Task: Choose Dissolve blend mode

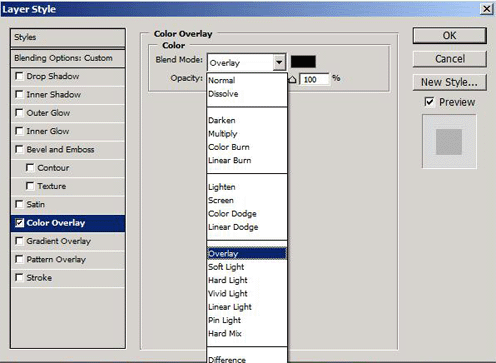Action: click(247, 94)
